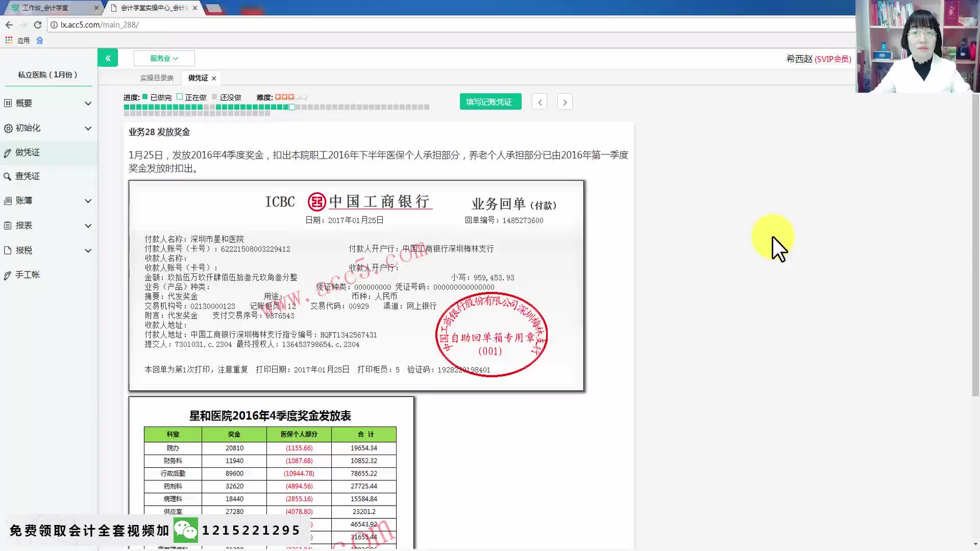Click the 查凭证 magnifier icon
Screen dimensions: 980x551
point(8,176)
